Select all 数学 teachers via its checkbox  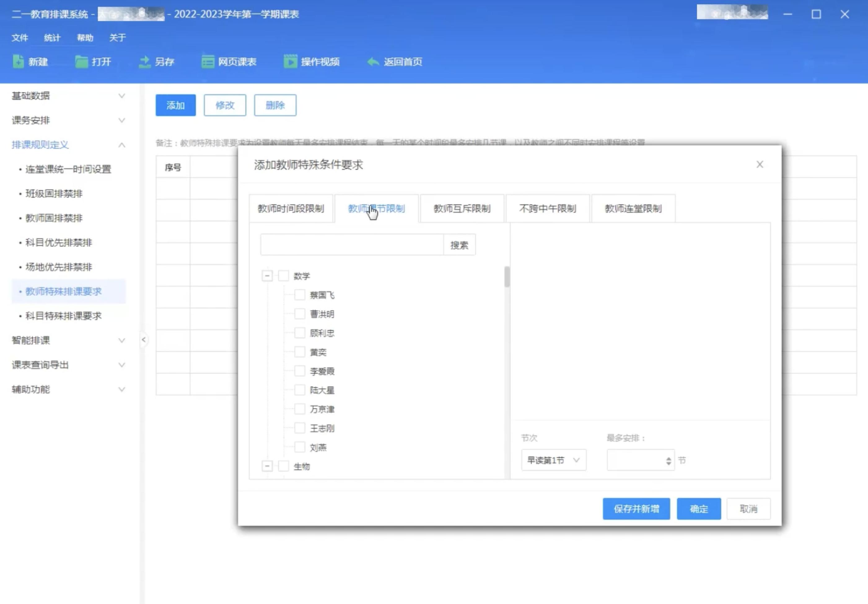(283, 276)
